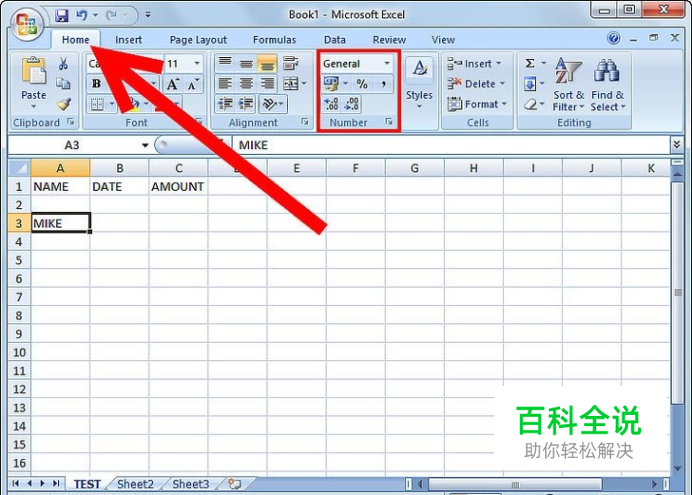Image resolution: width=692 pixels, height=495 pixels.
Task: Copy the selected cell
Action: click(63, 83)
